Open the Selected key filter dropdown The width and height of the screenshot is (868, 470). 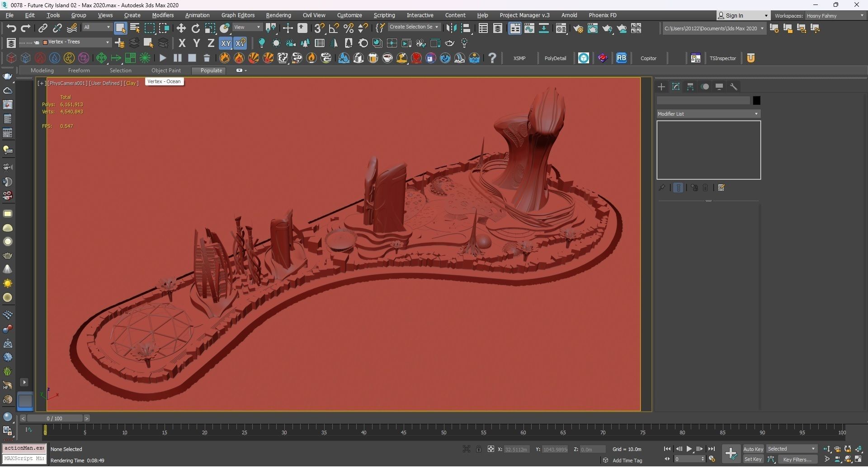click(x=792, y=449)
